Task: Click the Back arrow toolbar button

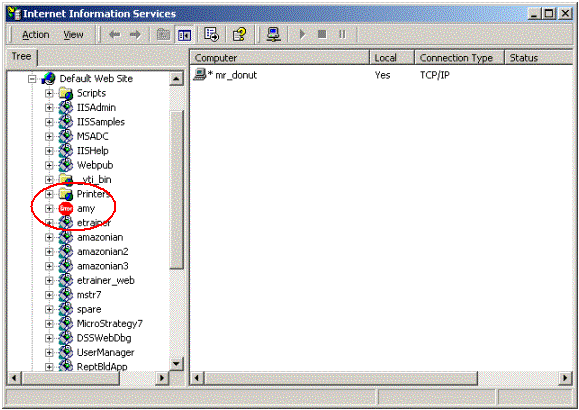Action: point(114,35)
